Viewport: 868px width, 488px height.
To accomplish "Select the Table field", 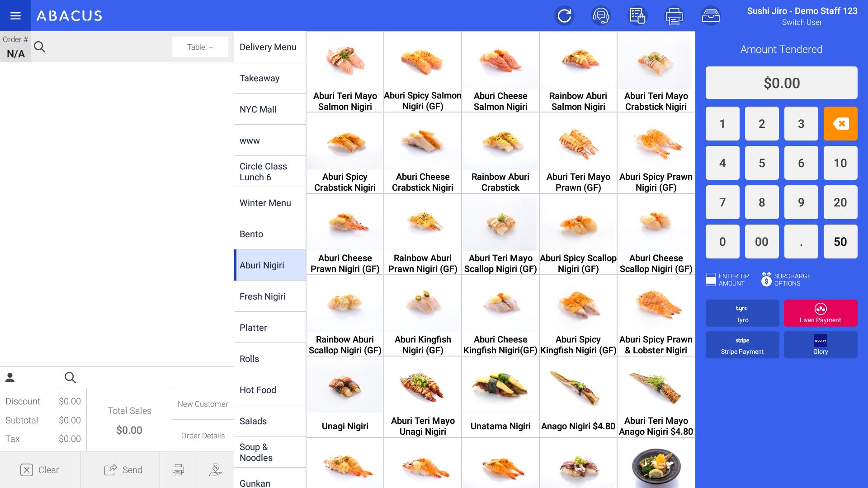I will click(x=200, y=47).
